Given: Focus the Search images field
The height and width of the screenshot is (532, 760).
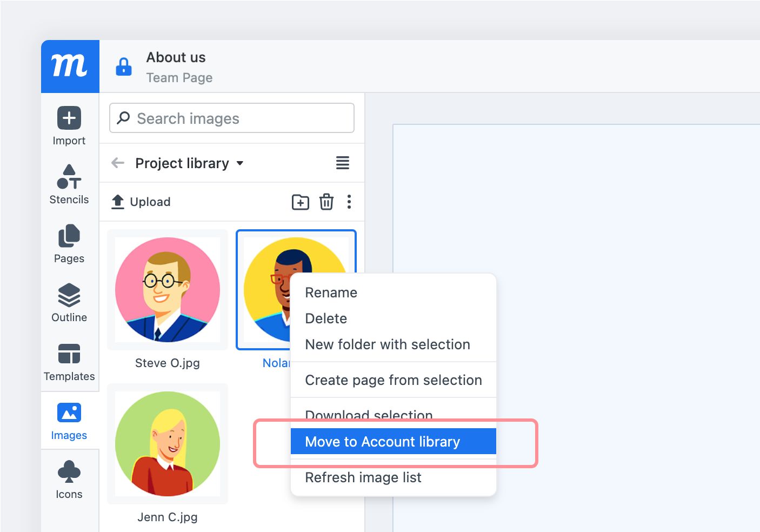Looking at the screenshot, I should pos(232,118).
